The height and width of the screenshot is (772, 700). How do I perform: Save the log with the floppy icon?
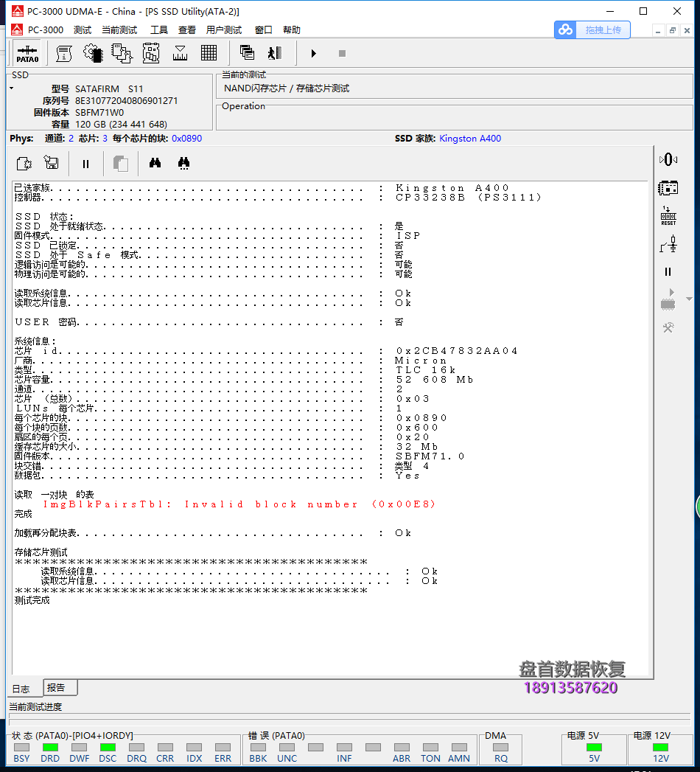pos(51,163)
